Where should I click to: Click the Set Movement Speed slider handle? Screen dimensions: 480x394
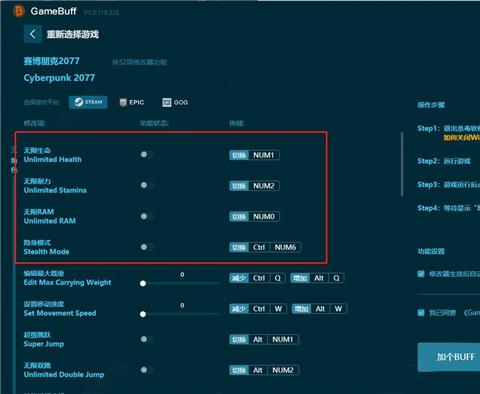[143, 314]
